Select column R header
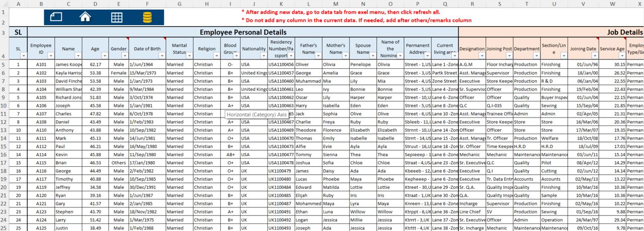This screenshot has width=644, height=231. click(472, 4)
